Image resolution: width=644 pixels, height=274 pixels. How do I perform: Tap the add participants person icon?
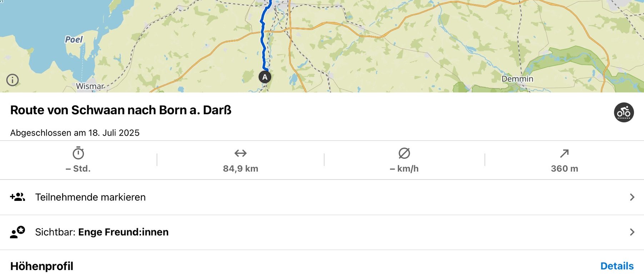click(17, 197)
